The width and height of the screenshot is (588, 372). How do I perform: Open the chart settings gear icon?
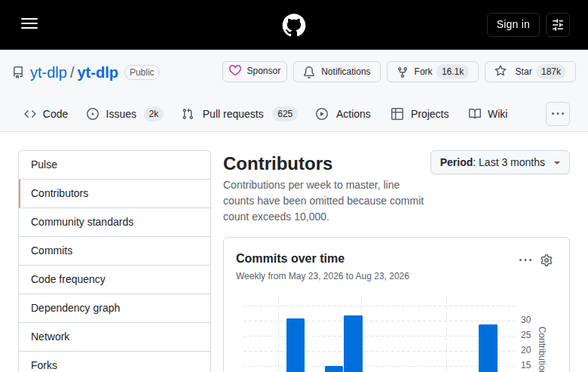point(547,260)
